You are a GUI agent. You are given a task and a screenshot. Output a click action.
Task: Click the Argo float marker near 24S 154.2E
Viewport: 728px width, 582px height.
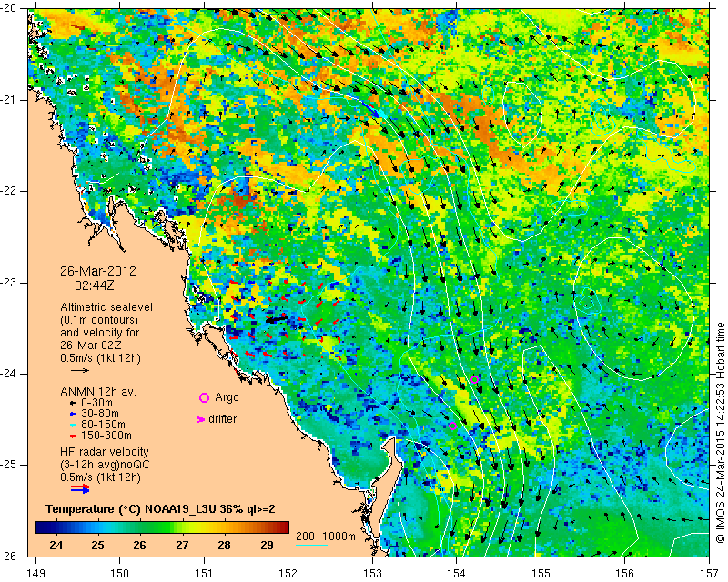(474, 379)
